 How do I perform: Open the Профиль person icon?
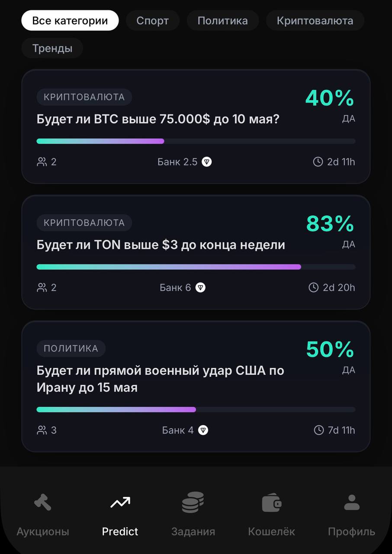coord(352,502)
